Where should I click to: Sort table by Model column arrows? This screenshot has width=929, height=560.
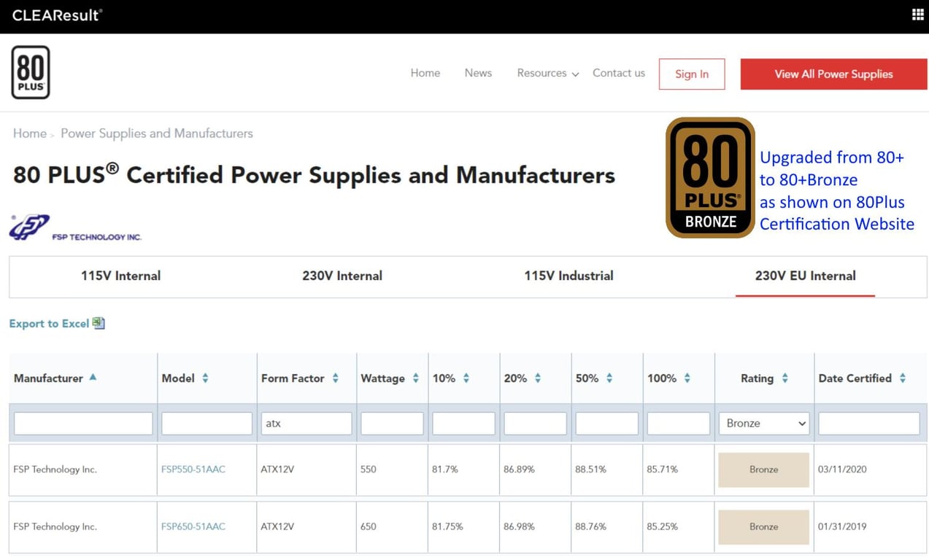pyautogui.click(x=205, y=378)
